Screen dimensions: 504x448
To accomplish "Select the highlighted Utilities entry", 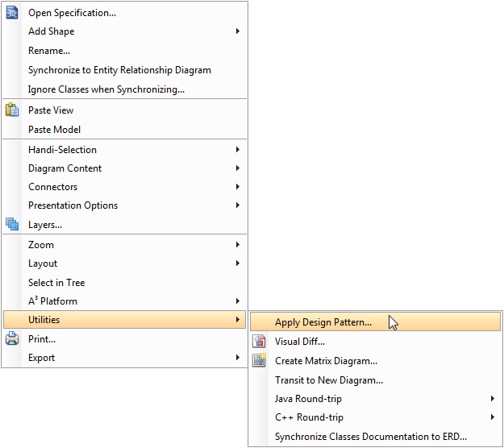I will [x=124, y=320].
